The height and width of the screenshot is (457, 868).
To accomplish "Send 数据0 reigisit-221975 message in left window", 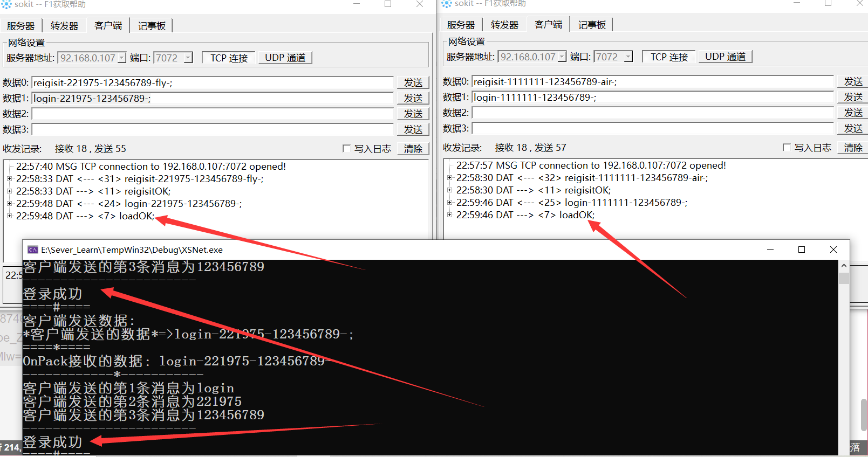I will [413, 82].
